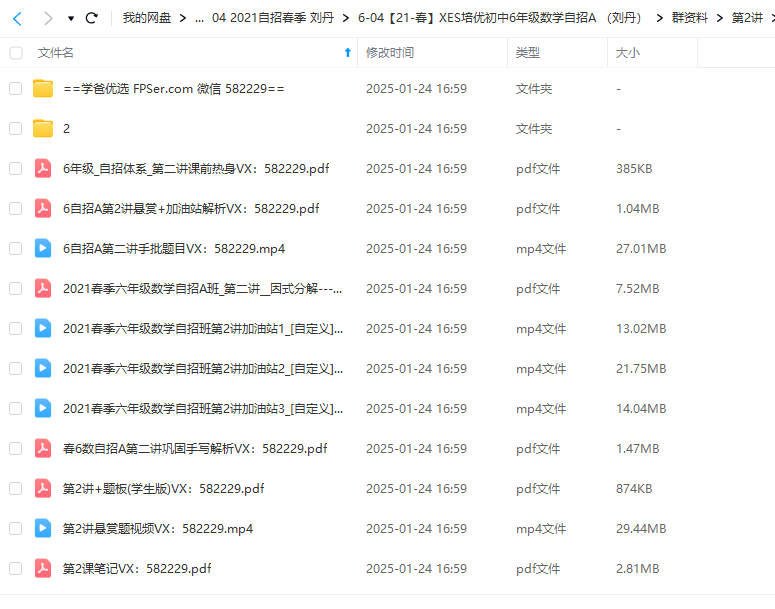Click PDF icon of 6年级_自招体系_第二讲课前热身
The height and width of the screenshot is (609, 775).
43,169
